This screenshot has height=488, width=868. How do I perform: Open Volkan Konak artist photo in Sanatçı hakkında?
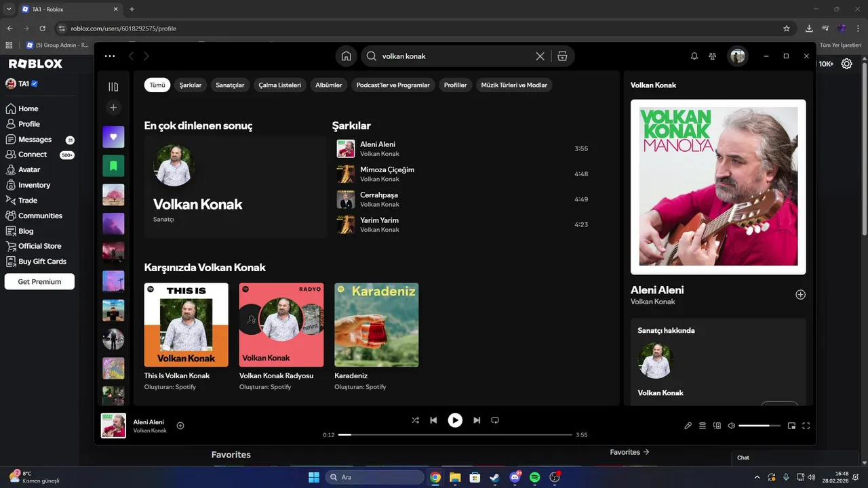(x=656, y=360)
